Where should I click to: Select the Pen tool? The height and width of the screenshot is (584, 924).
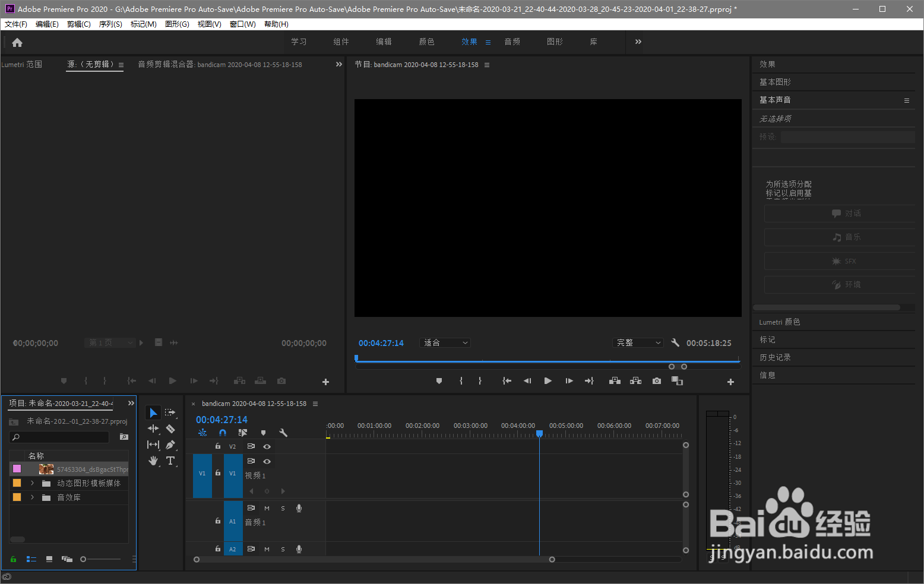pyautogui.click(x=170, y=445)
